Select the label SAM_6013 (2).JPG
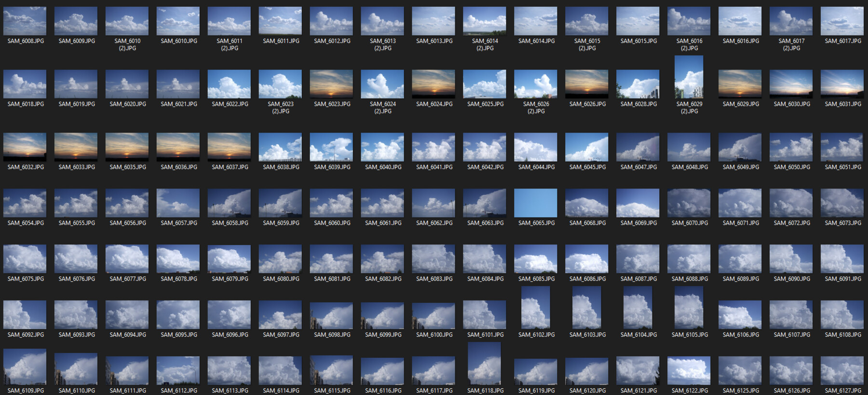Screen dimensions: 868x395 tap(383, 45)
